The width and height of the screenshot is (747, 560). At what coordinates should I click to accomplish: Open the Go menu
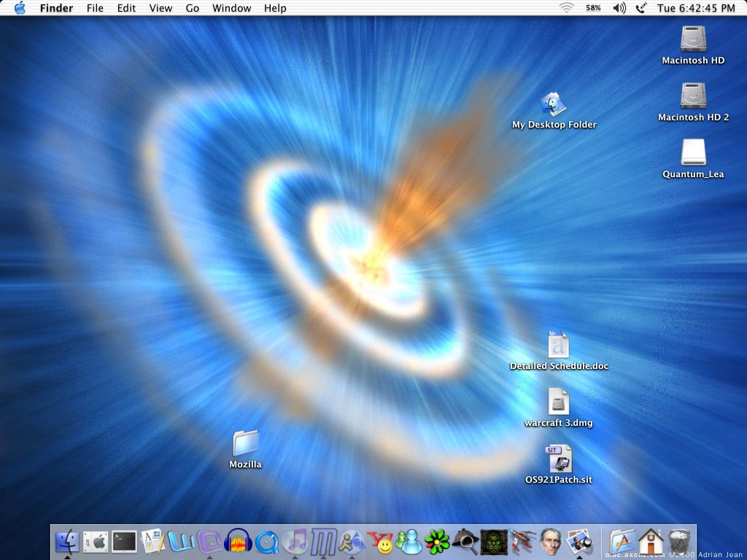point(193,8)
